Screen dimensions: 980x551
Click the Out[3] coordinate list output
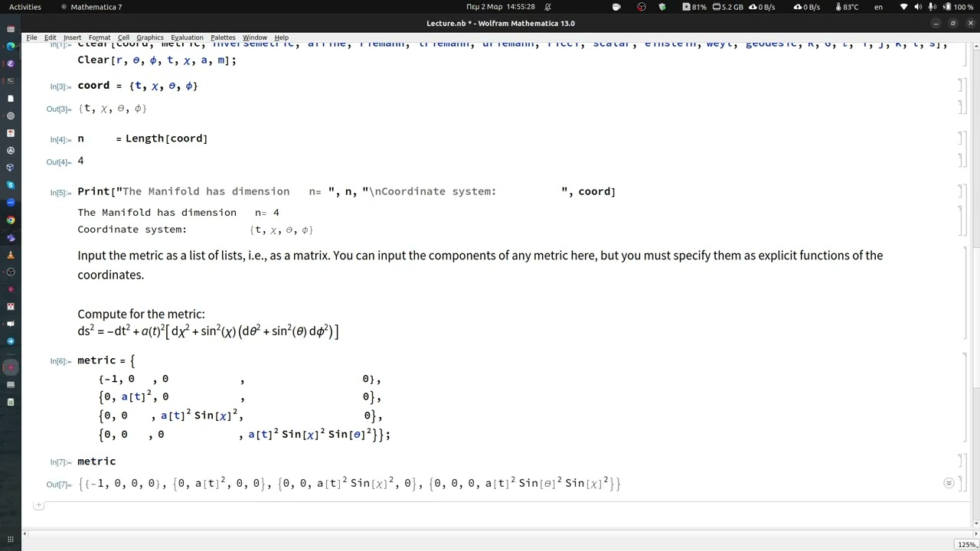113,109
